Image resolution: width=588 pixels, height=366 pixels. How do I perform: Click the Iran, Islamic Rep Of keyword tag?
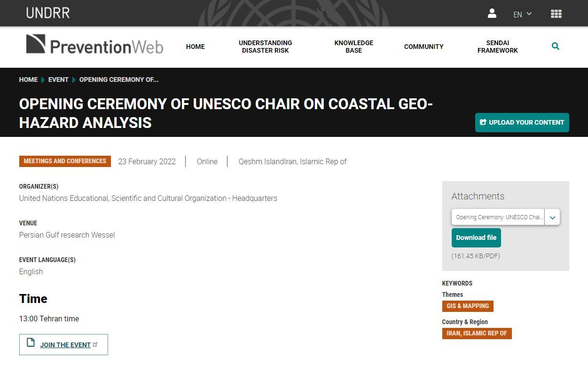click(477, 333)
